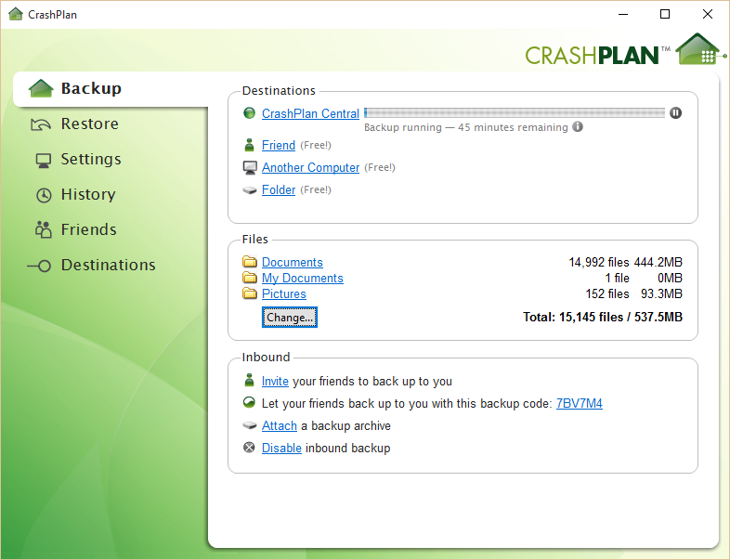The height and width of the screenshot is (560, 730).
Task: Click the Invite friends link
Action: click(275, 382)
